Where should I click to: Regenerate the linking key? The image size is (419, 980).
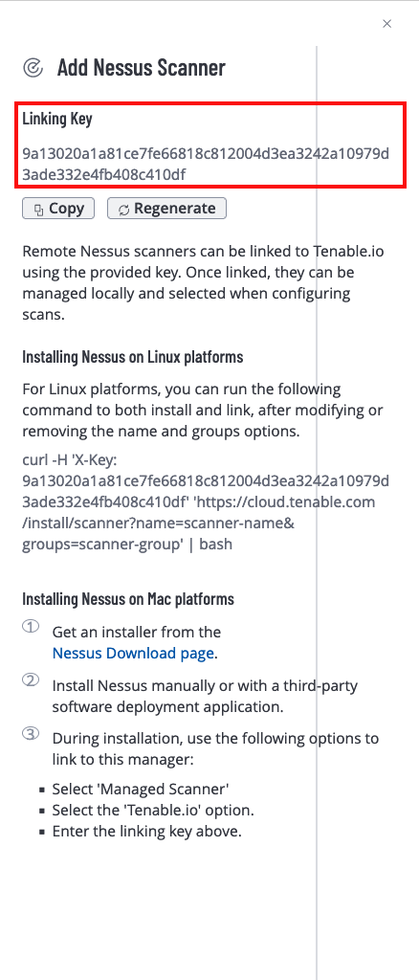pos(166,208)
